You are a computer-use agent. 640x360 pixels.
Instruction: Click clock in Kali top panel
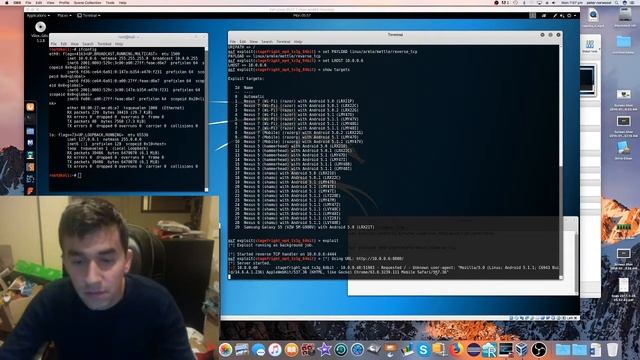(x=302, y=16)
